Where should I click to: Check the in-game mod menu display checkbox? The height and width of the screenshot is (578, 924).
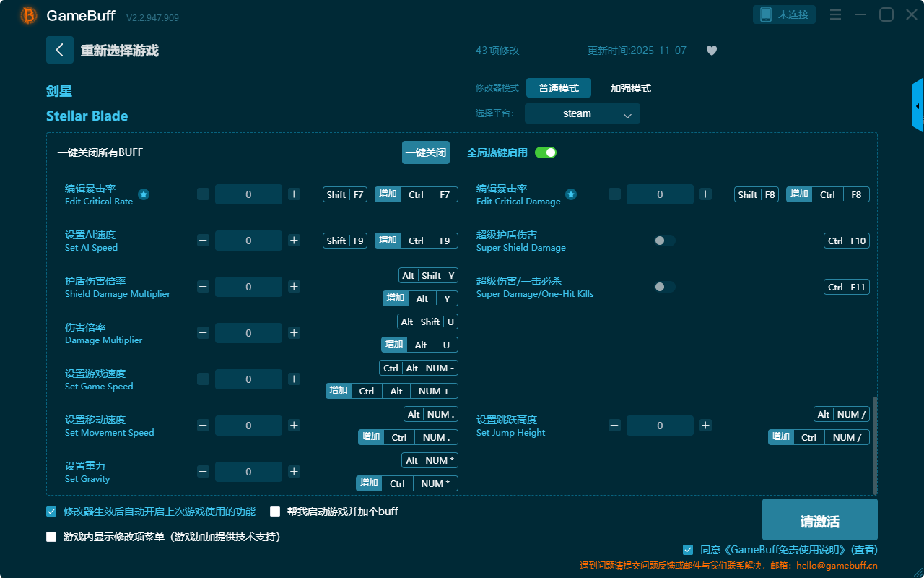[x=51, y=537]
